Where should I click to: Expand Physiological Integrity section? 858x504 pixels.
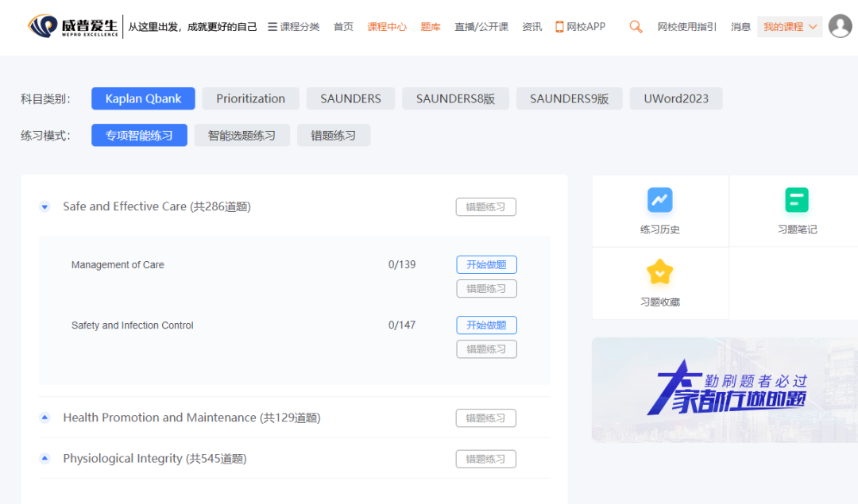[44, 459]
